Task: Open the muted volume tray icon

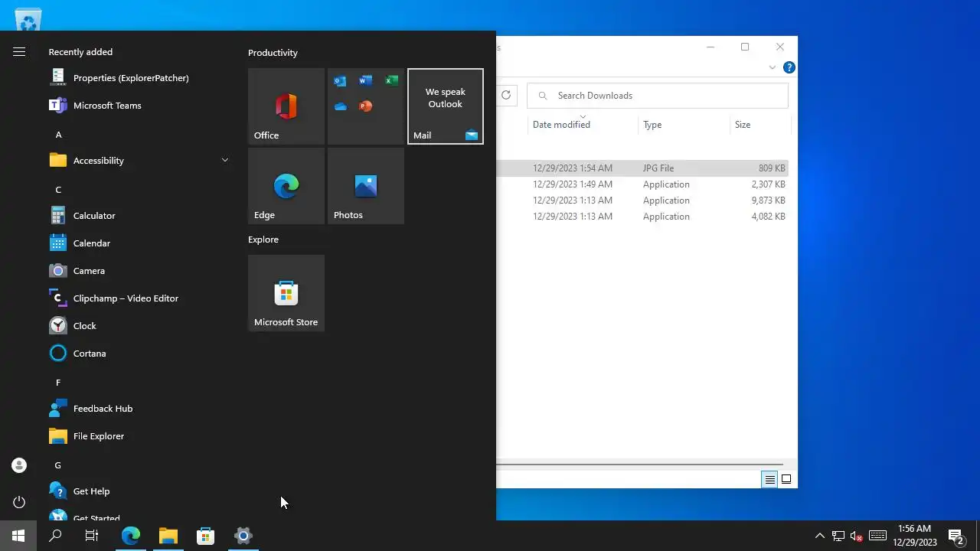Action: click(857, 536)
